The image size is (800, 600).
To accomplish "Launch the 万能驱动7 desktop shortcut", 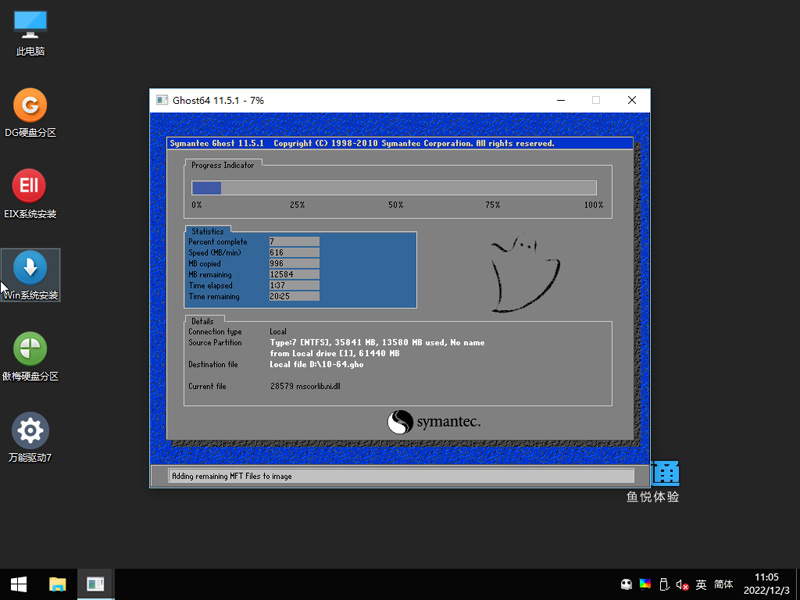I will click(x=30, y=438).
